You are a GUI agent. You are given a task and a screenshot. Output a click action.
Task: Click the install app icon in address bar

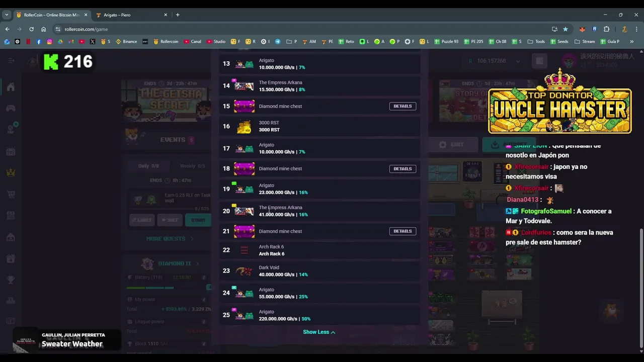[x=554, y=29]
